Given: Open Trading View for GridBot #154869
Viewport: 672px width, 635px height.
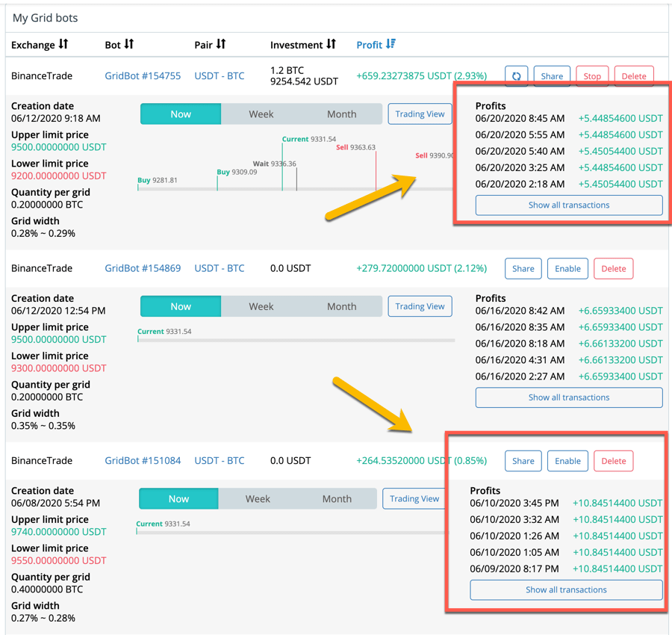Looking at the screenshot, I should pyautogui.click(x=420, y=306).
